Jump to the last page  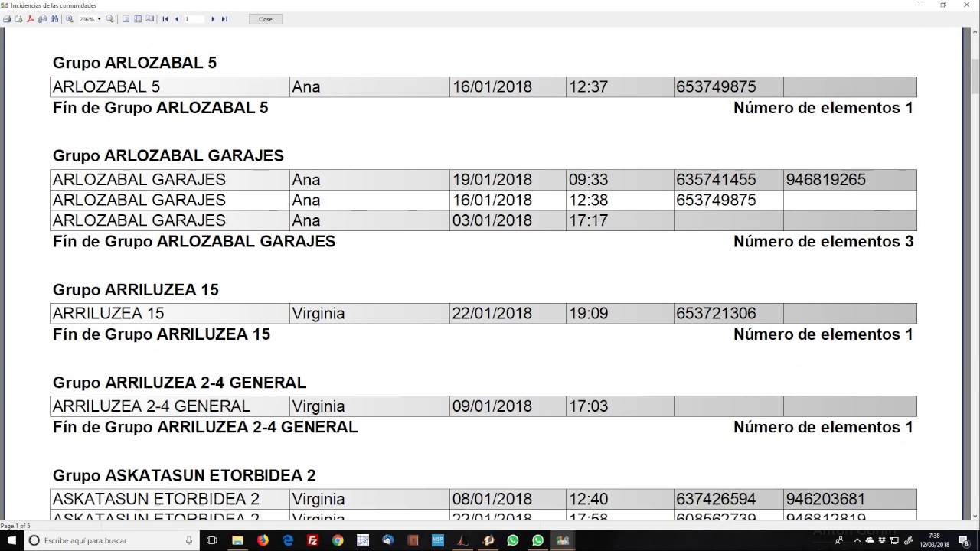coord(224,19)
